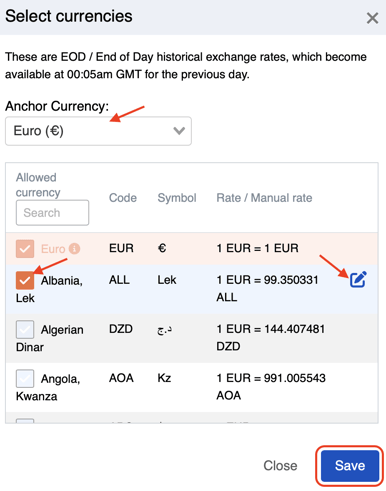
Task: Select the Symbol column header
Action: point(177,198)
